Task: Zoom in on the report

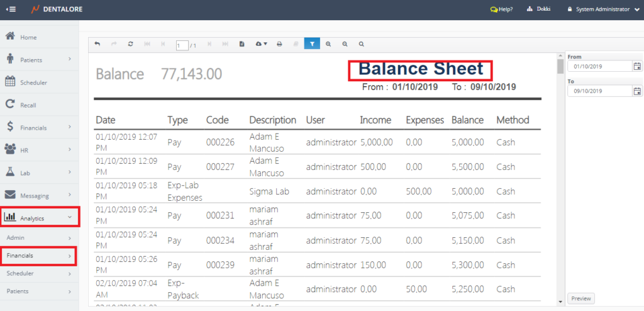Action: pyautogui.click(x=328, y=44)
